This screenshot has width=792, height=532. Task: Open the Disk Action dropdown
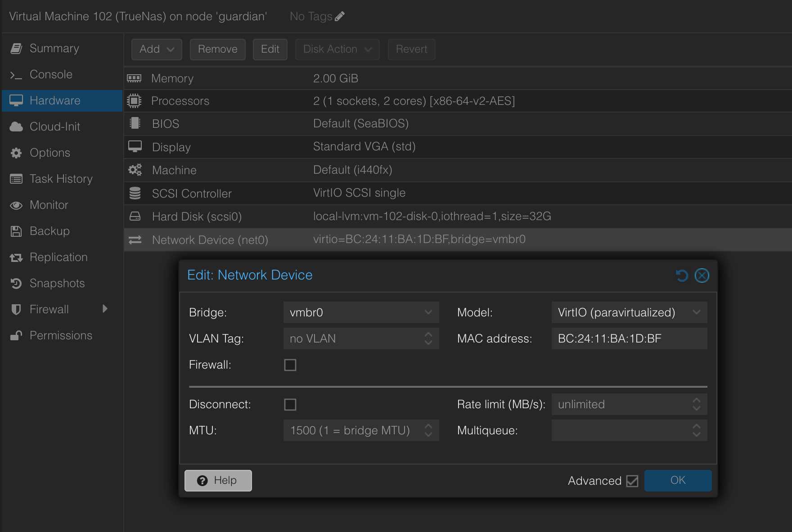pos(337,50)
